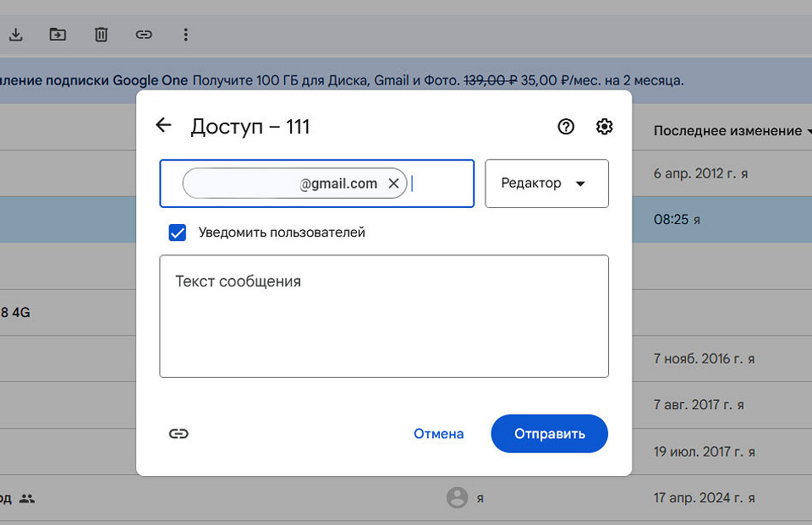Click the Последнее изменение sort arrow
Screen dimensions: 812x525
809,131
